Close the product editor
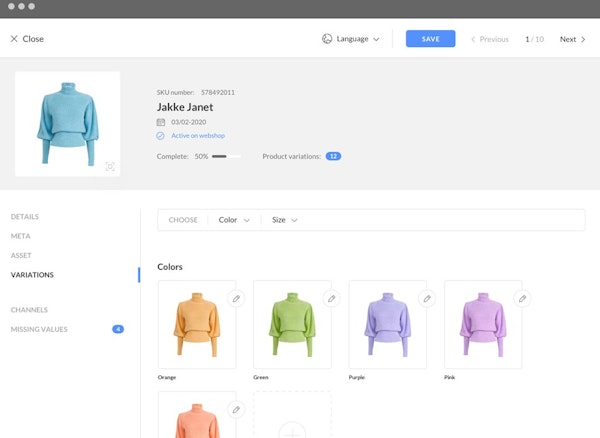The image size is (600, 438). 27,39
